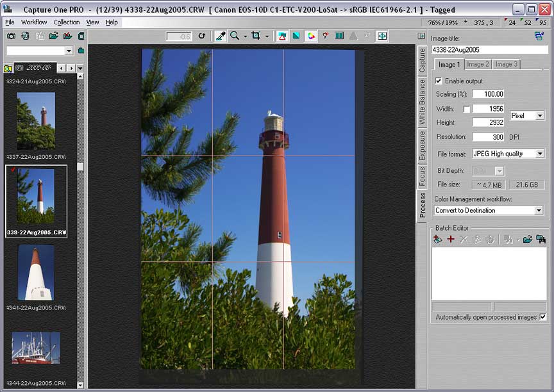Click the previous collection tab arrow
Image resolution: width=554 pixels, height=392 pixels.
62,68
